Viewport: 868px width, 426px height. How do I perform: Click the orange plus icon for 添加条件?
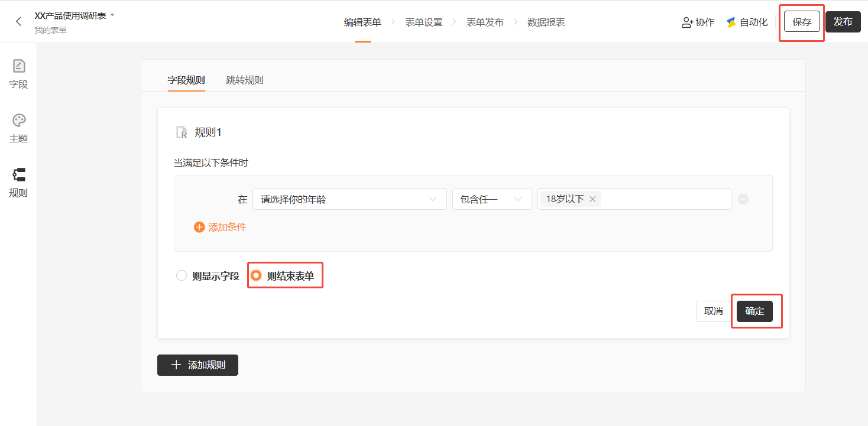pyautogui.click(x=199, y=227)
